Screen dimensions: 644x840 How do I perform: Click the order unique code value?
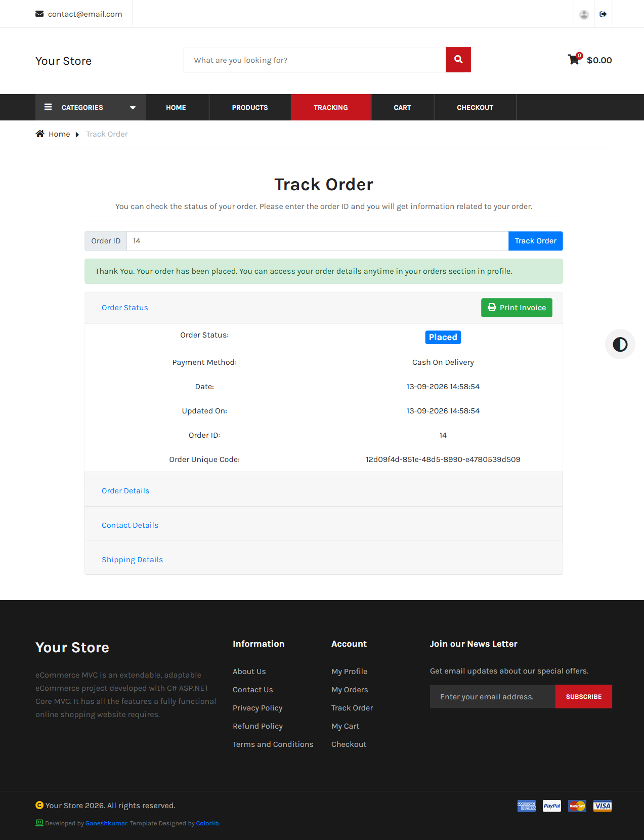click(443, 459)
